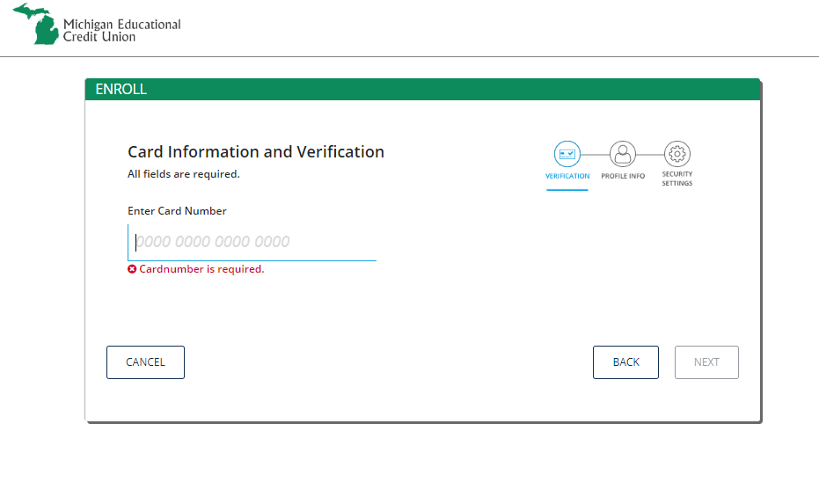
Task: Cancel the enrollment process
Action: coord(145,362)
